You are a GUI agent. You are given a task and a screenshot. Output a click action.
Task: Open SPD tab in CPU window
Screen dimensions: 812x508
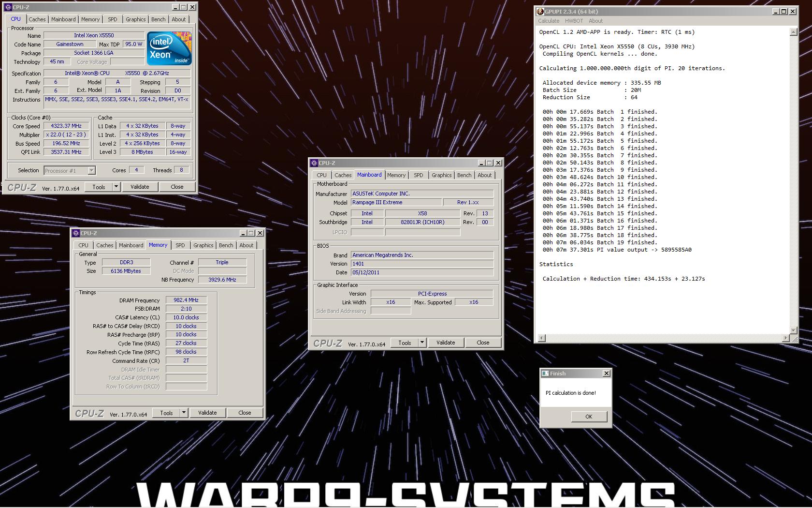[x=113, y=19]
